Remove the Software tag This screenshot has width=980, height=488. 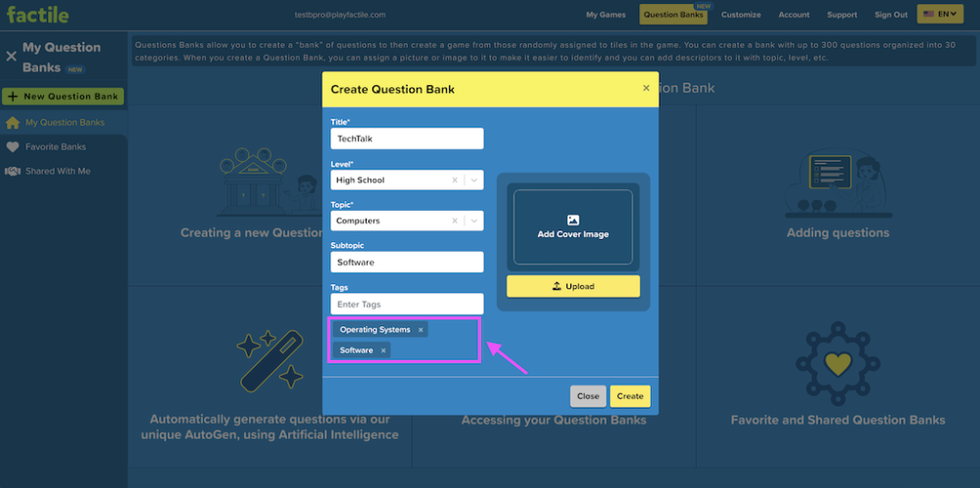coord(383,350)
